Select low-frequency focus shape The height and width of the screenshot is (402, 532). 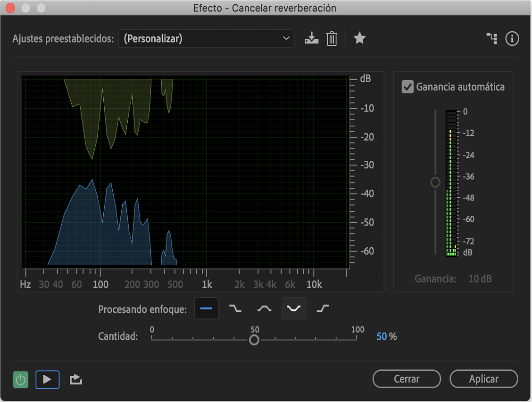(235, 308)
